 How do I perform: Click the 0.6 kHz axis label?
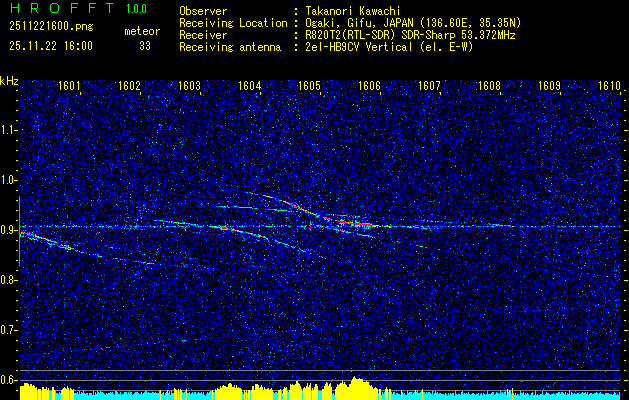tap(8, 380)
